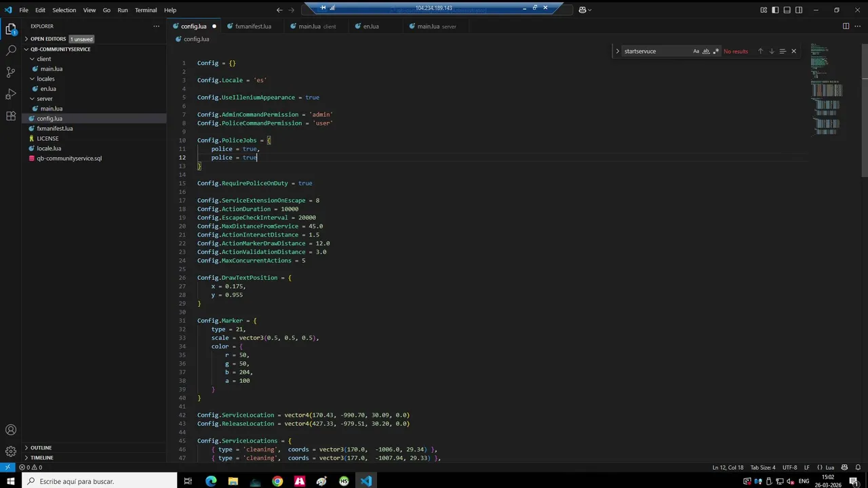The height and width of the screenshot is (488, 868).
Task: Open the Selection menu
Action: [64, 10]
